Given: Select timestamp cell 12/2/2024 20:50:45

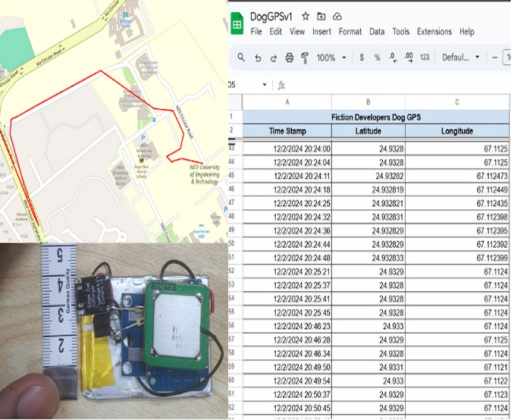Looking at the screenshot, I should click(287, 409).
